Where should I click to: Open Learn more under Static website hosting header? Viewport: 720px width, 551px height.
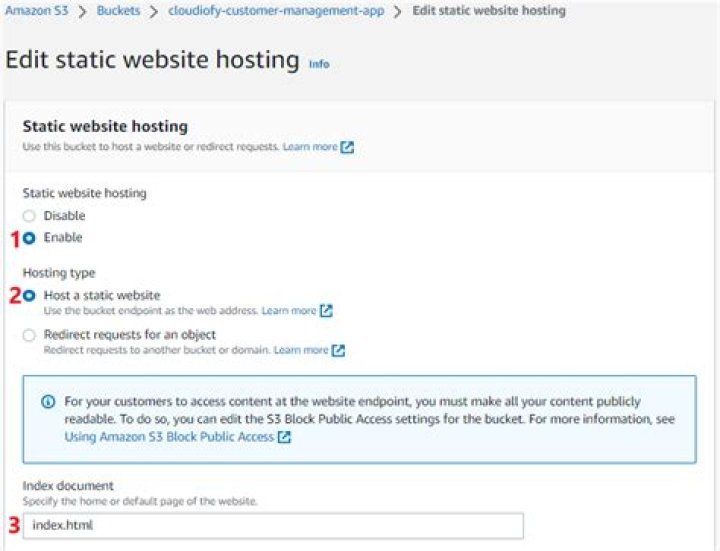pos(309,147)
